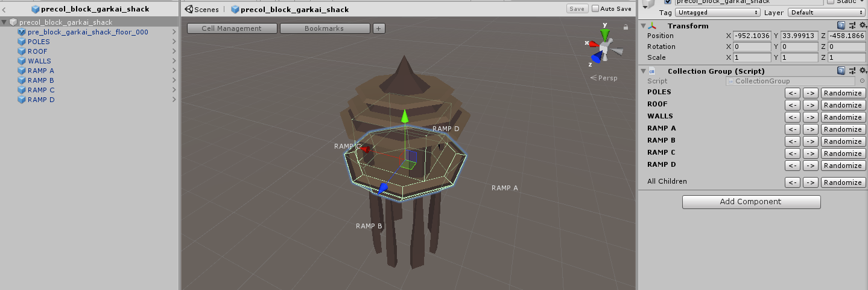Image resolution: width=868 pixels, height=290 pixels.
Task: Collapse the precol_block_garkai_shack root hierarchy item
Action: coord(5,22)
